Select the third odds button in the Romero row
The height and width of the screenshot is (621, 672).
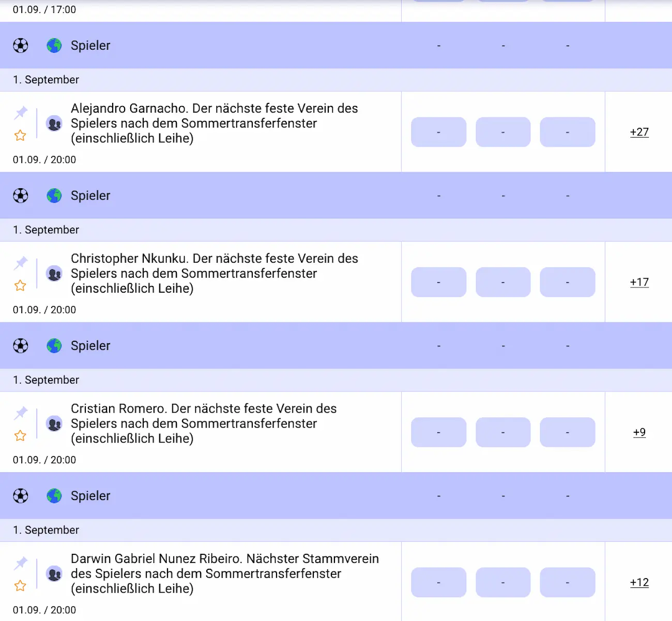tap(568, 432)
